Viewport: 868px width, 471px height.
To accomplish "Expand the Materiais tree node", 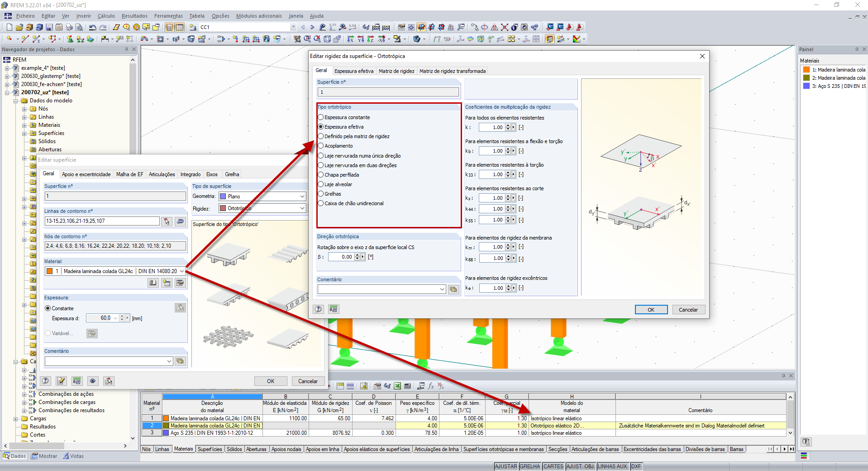I will [24, 125].
